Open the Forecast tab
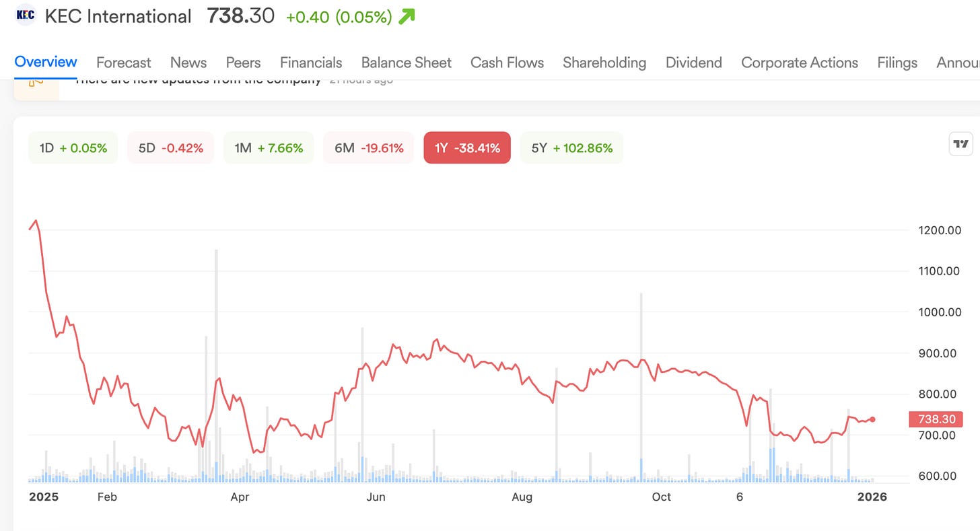Viewport: 980px width, 531px height. (x=123, y=63)
